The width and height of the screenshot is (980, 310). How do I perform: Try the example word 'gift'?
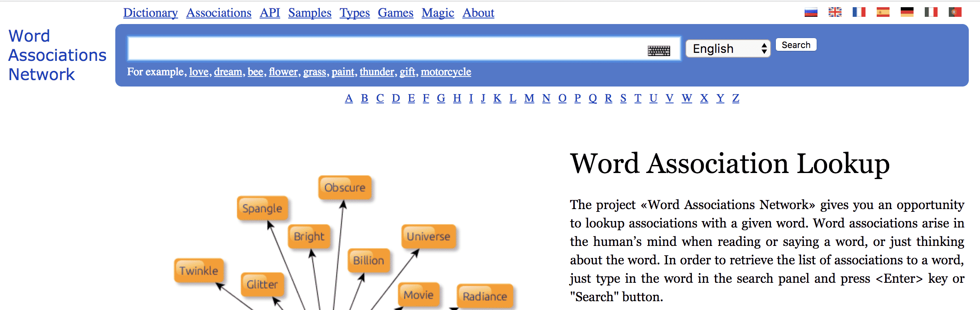click(x=408, y=72)
